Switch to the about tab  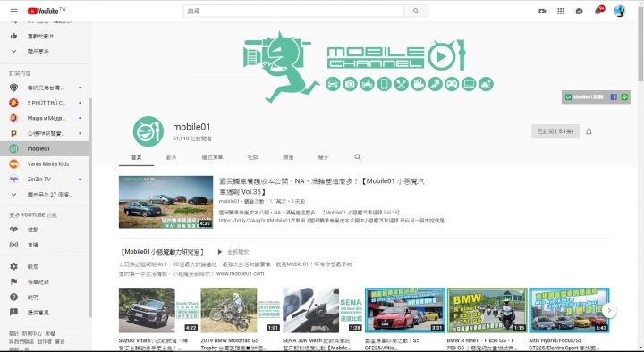324,157
